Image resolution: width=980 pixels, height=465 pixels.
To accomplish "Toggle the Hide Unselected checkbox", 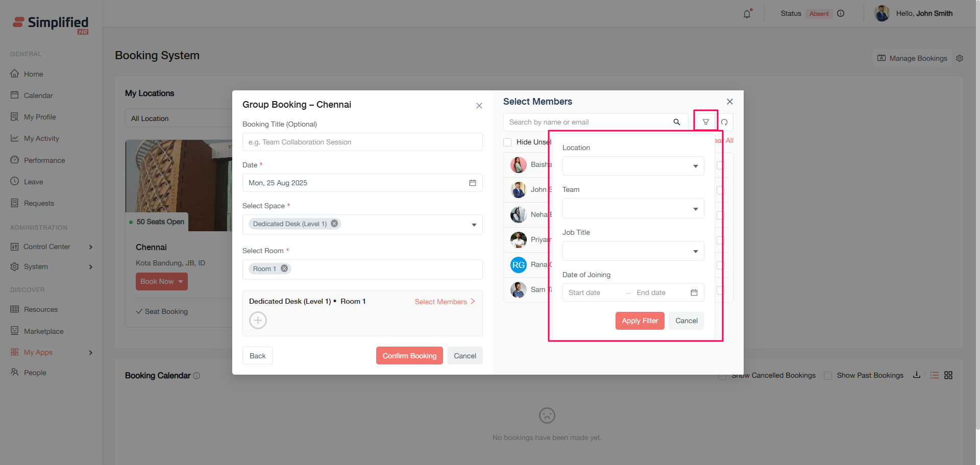I will pos(507,142).
